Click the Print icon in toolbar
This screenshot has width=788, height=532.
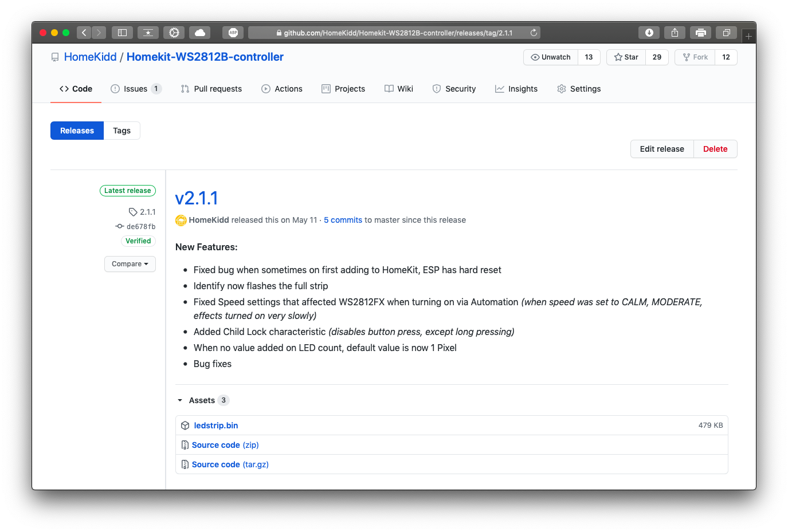click(700, 33)
